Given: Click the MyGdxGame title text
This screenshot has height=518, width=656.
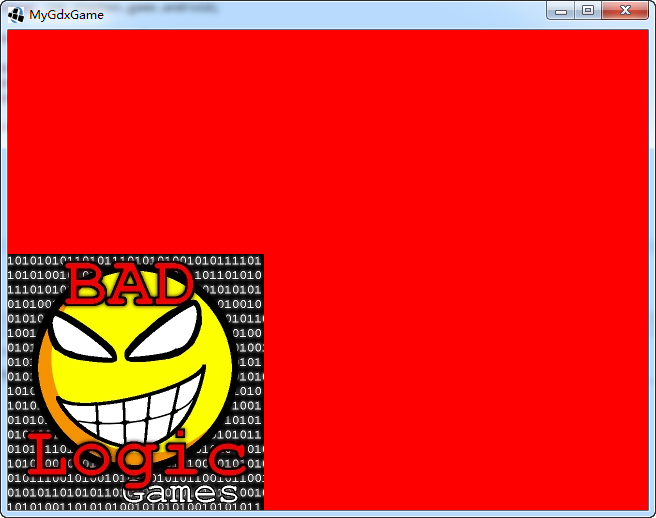Looking at the screenshot, I should (66, 15).
